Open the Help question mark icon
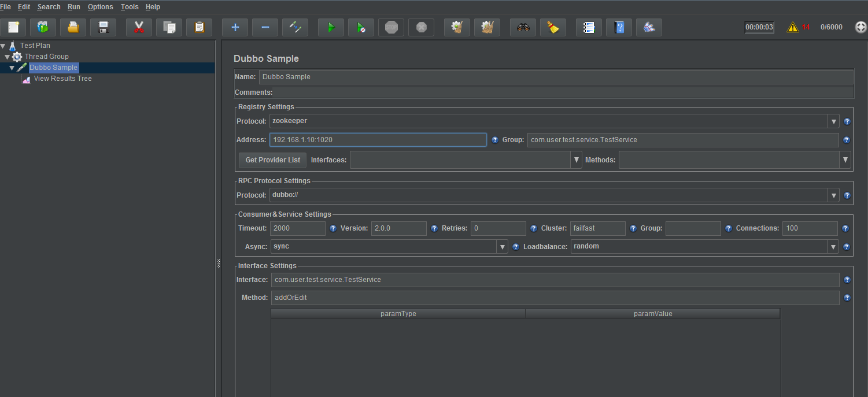The width and height of the screenshot is (868, 397). pos(619,27)
